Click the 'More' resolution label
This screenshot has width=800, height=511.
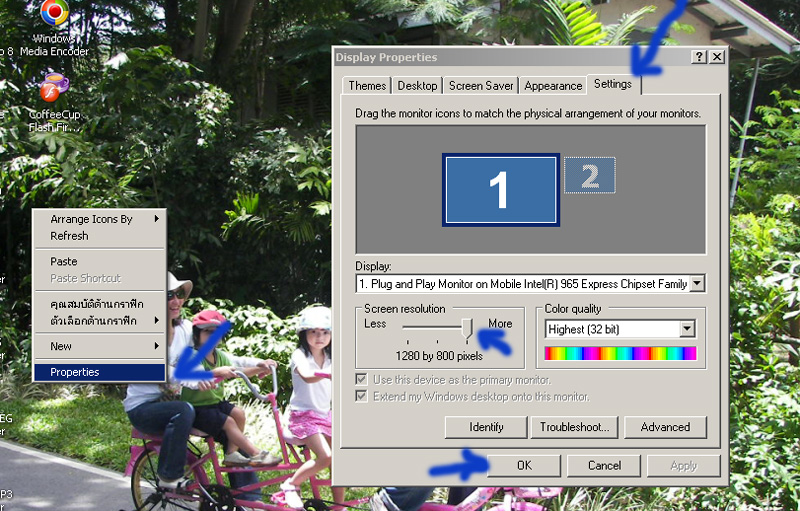point(500,324)
